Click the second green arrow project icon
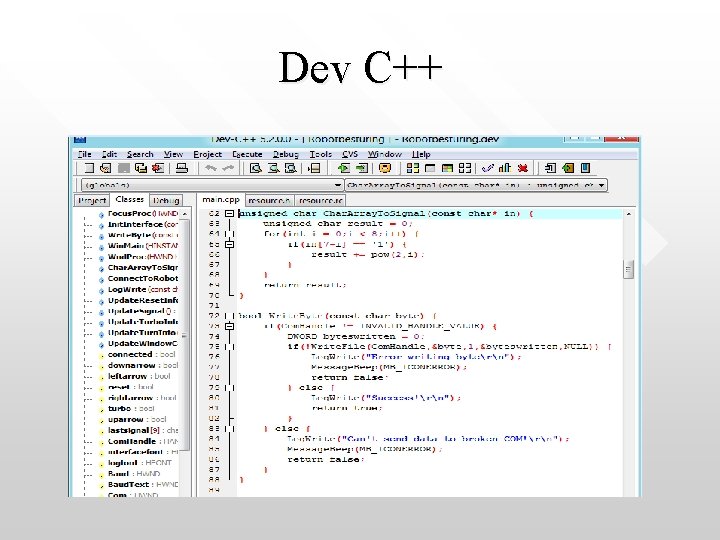 (362, 168)
